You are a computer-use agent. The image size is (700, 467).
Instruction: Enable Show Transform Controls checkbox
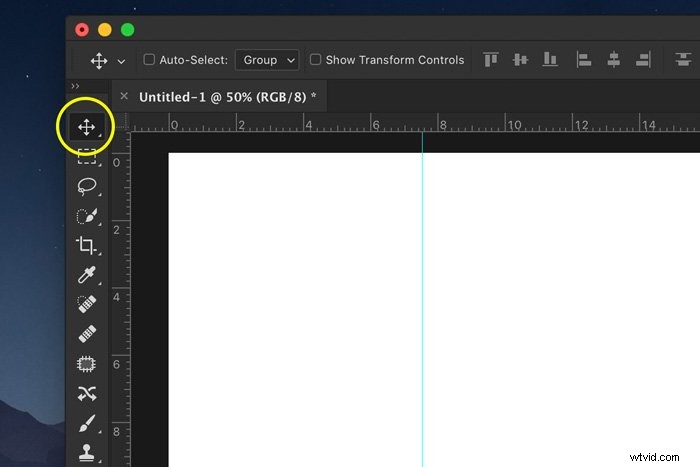click(315, 59)
